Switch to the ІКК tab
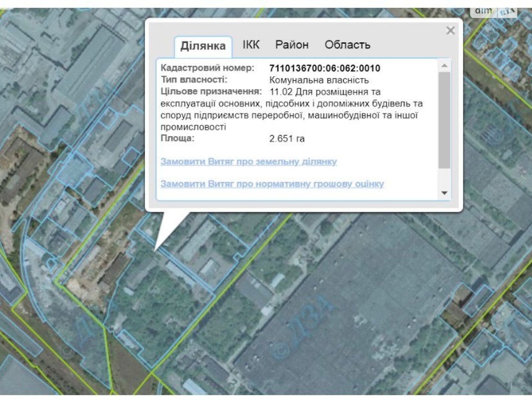 tap(251, 45)
